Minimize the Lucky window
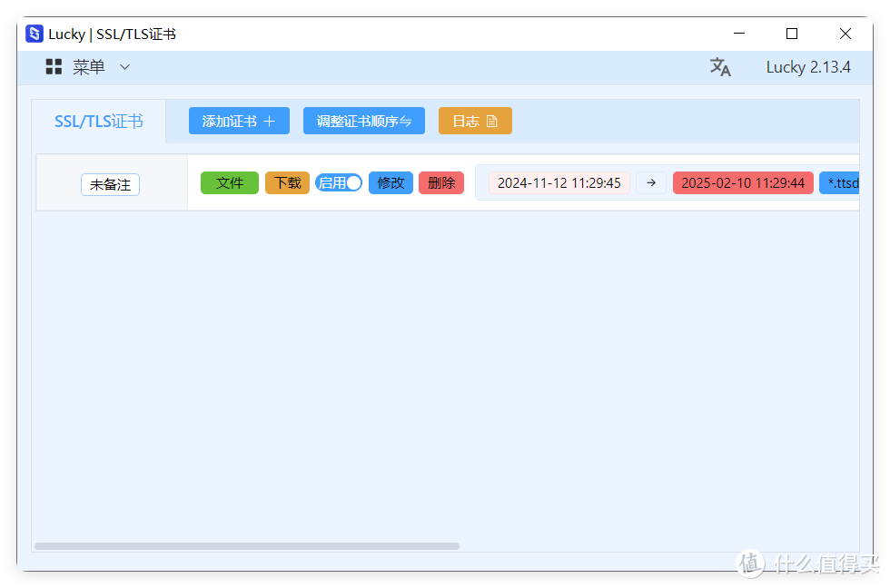This screenshot has width=890, height=588. click(739, 34)
